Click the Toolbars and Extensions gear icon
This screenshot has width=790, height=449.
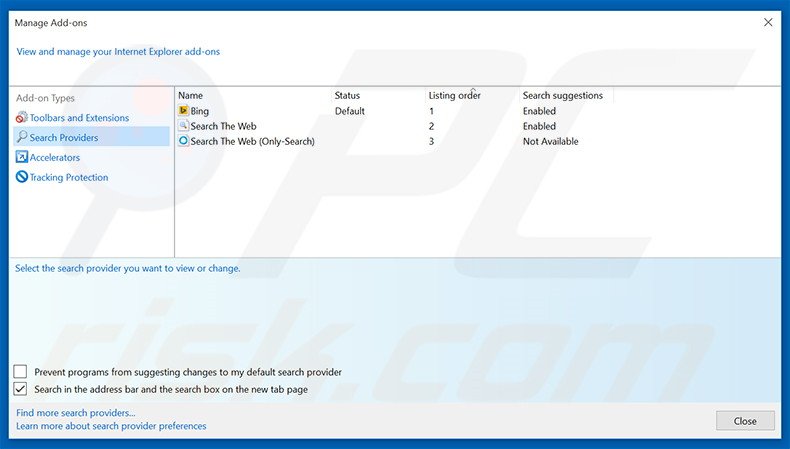(22, 117)
